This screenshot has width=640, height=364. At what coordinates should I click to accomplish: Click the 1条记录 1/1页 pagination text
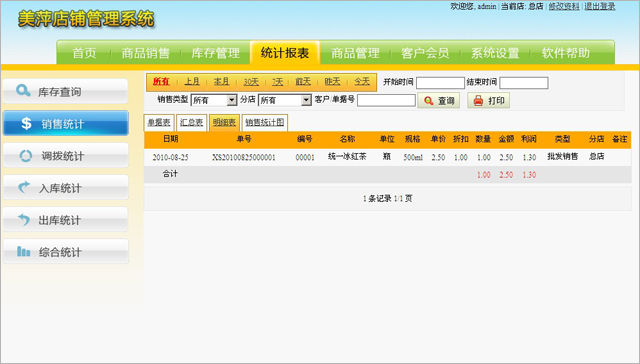click(387, 198)
